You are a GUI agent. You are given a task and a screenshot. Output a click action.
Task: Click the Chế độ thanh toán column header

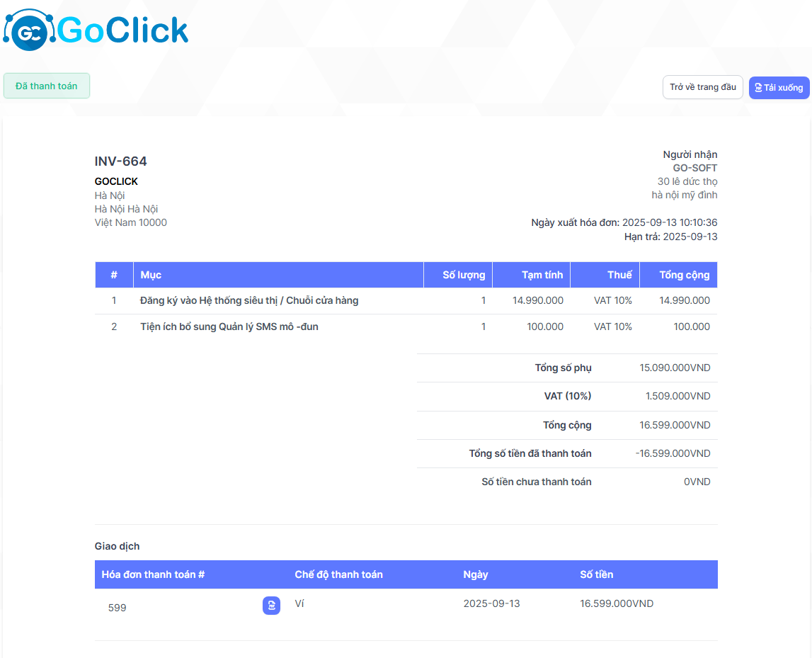point(338,574)
